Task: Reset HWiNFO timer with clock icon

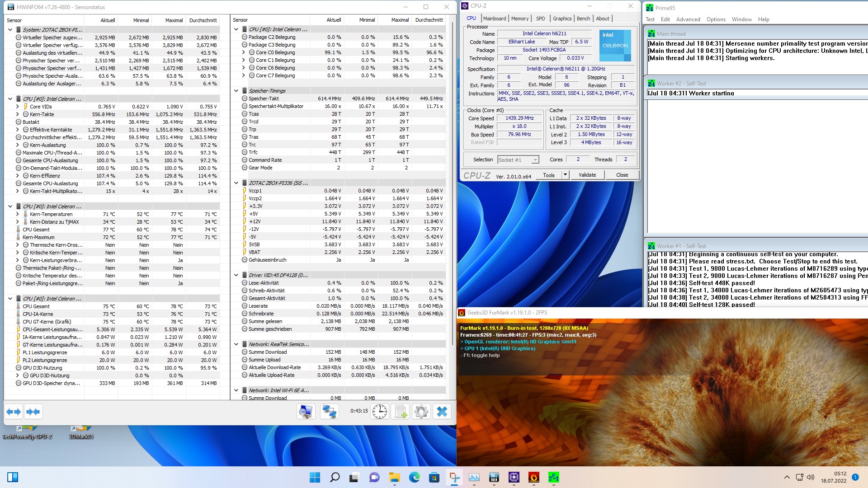Action: pyautogui.click(x=380, y=412)
